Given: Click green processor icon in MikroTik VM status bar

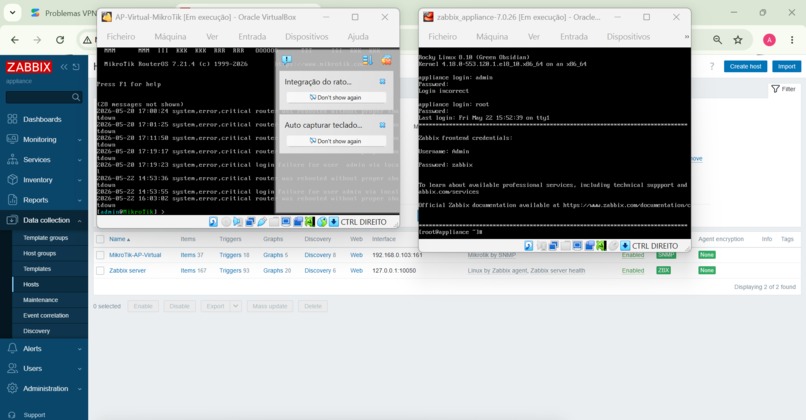Looking at the screenshot, I should pyautogui.click(x=309, y=222).
